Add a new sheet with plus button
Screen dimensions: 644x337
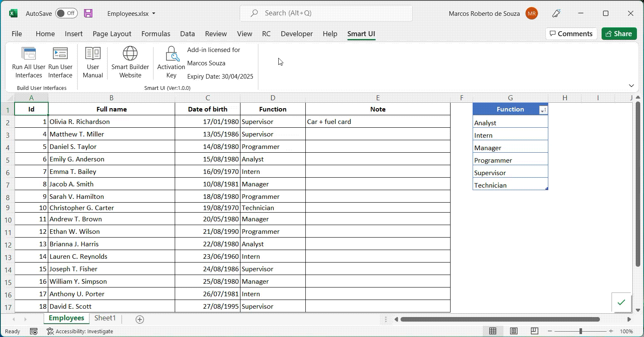click(x=140, y=319)
